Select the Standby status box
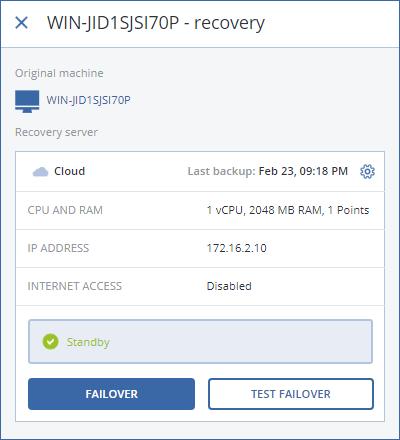 (x=200, y=341)
